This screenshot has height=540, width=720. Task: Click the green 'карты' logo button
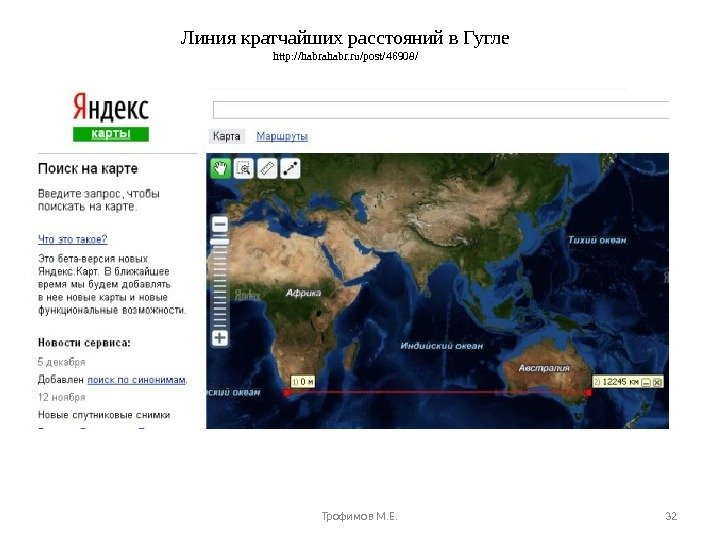coord(111,134)
